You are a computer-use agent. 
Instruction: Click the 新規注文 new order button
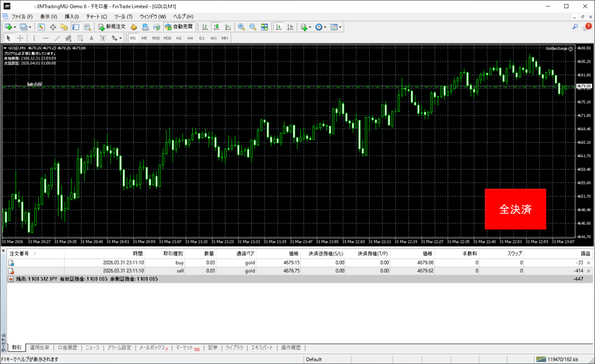pos(112,27)
